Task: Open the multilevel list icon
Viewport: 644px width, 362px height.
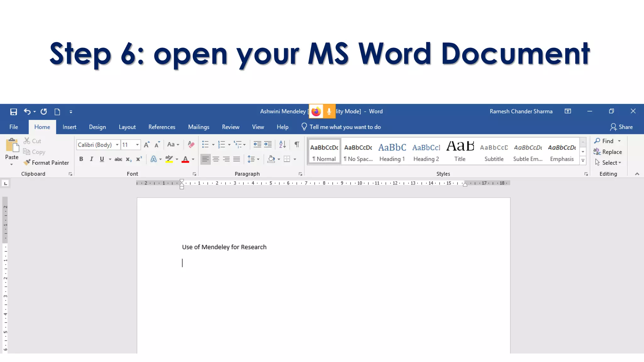Action: [238, 145]
